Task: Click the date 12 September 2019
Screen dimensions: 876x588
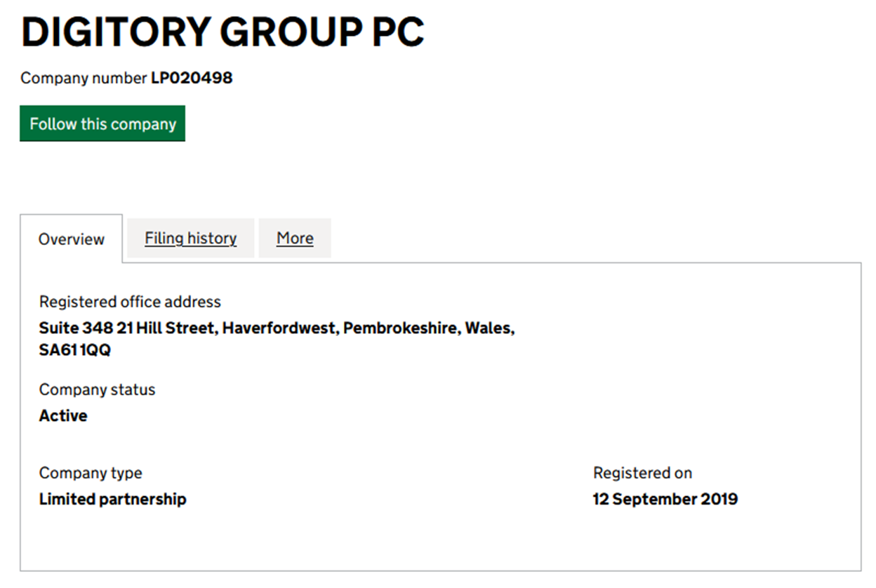Action: pos(665,500)
